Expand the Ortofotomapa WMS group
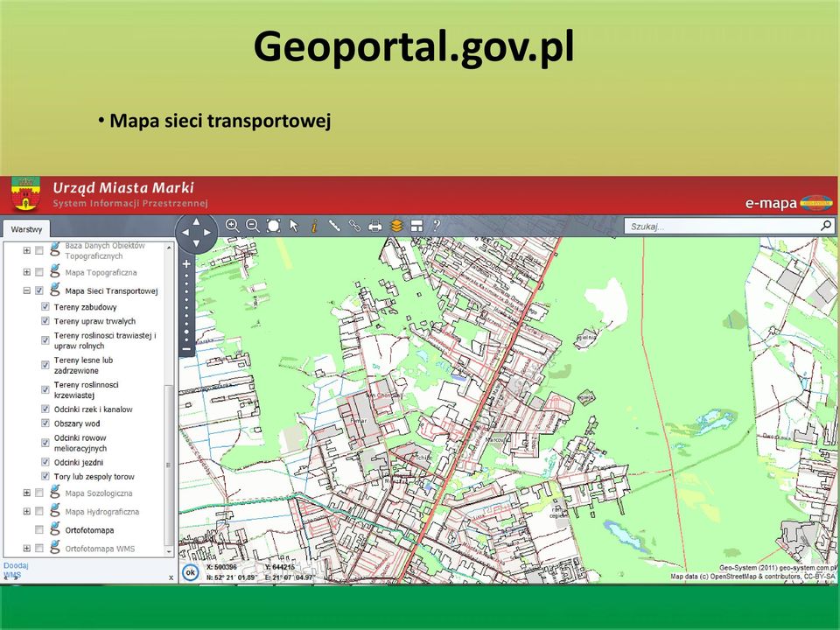 pos(27,548)
